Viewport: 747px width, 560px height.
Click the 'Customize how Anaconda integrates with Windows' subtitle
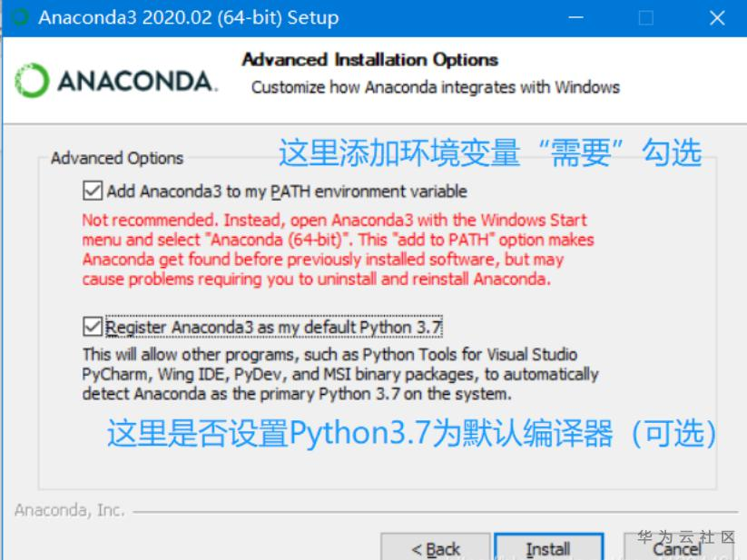(x=436, y=88)
